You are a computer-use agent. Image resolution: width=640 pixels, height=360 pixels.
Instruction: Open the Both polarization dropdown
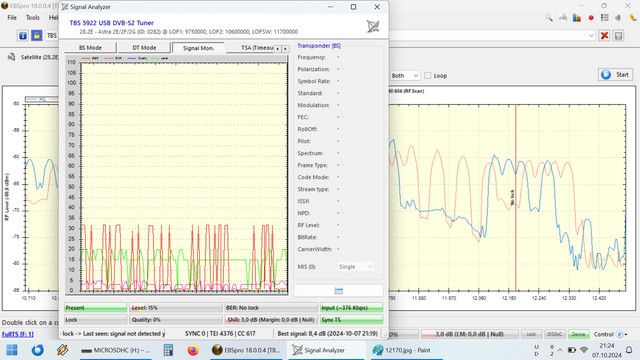pyautogui.click(x=404, y=76)
